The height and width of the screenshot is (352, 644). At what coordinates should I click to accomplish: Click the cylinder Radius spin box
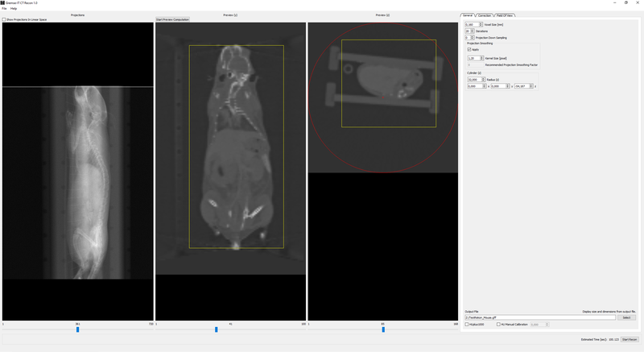(x=476, y=80)
